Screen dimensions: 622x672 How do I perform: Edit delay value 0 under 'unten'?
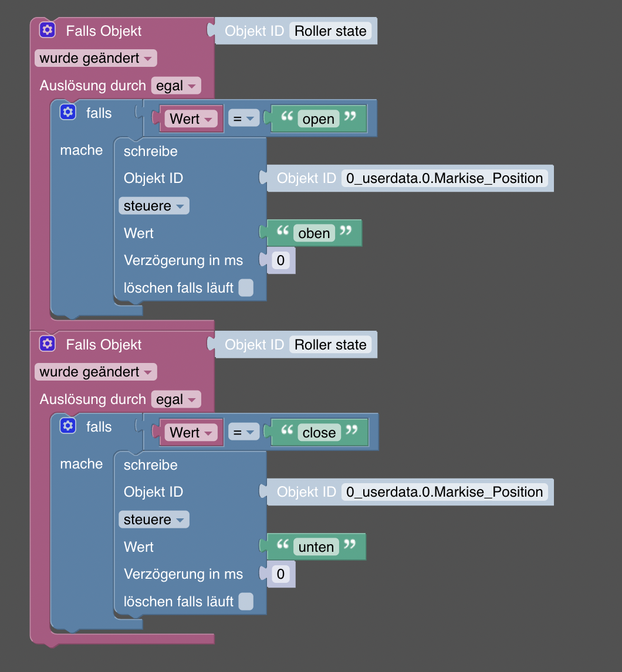pos(280,574)
